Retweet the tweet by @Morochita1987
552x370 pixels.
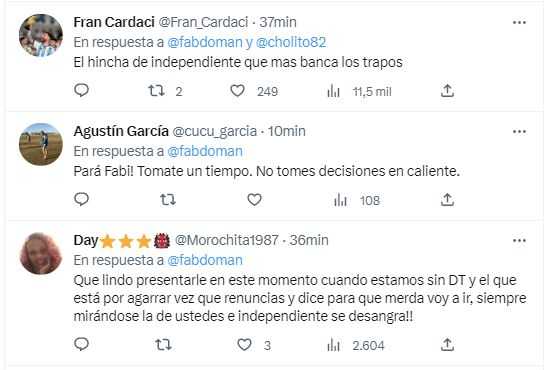tap(164, 345)
